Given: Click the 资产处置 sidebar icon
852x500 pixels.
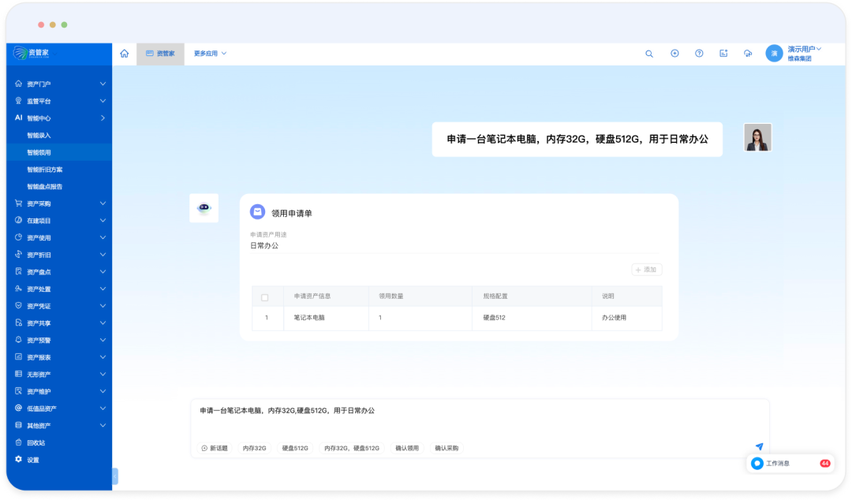Looking at the screenshot, I should coord(18,289).
